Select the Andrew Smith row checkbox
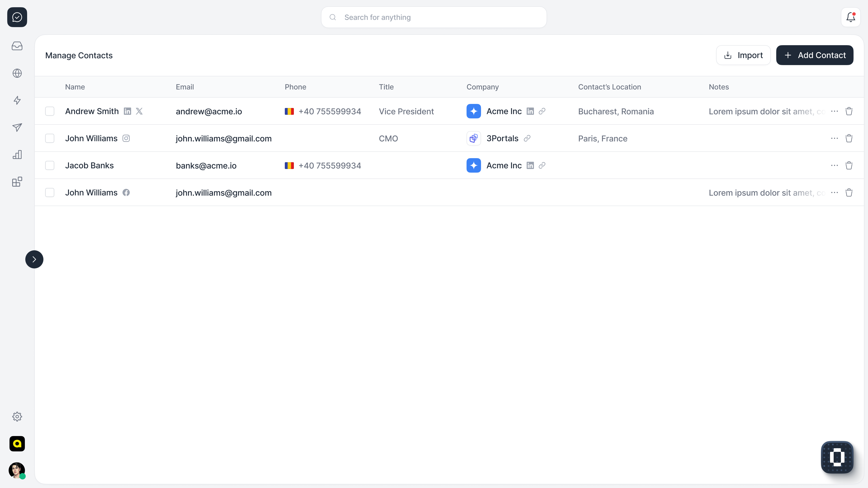Screen dimensions: 868x488 point(50,111)
